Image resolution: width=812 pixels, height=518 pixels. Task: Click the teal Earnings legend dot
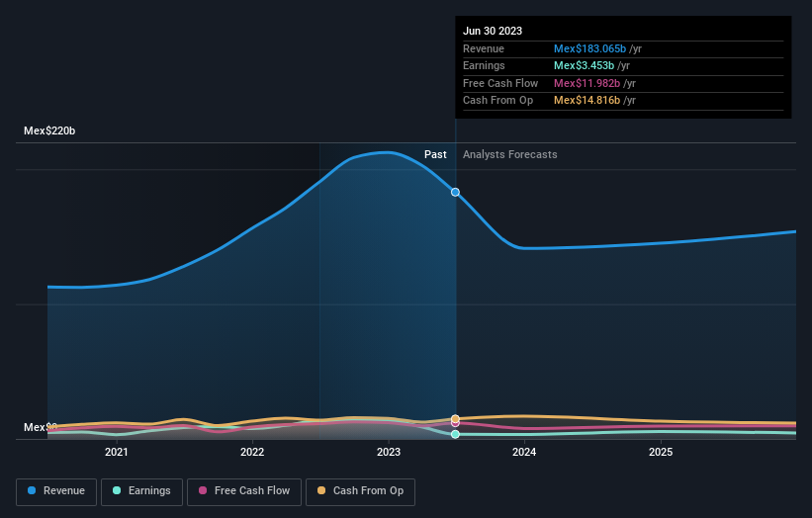click(117, 490)
